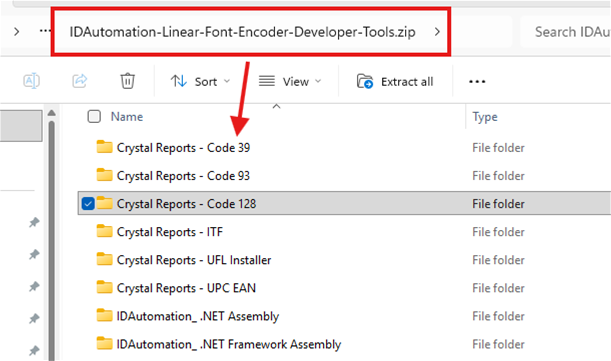Select the Crystal Reports - Code 128 folder name
The image size is (611, 361).
pos(187,204)
